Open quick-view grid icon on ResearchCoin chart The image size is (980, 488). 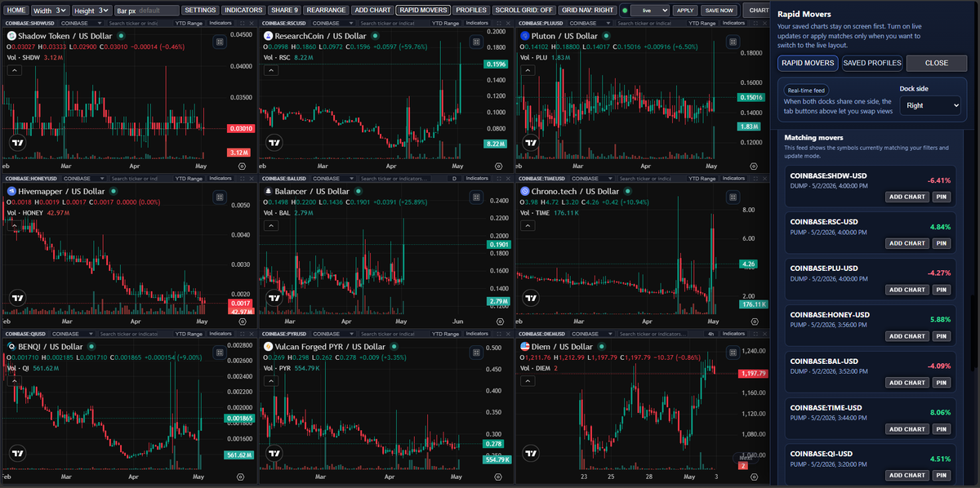pyautogui.click(x=475, y=41)
